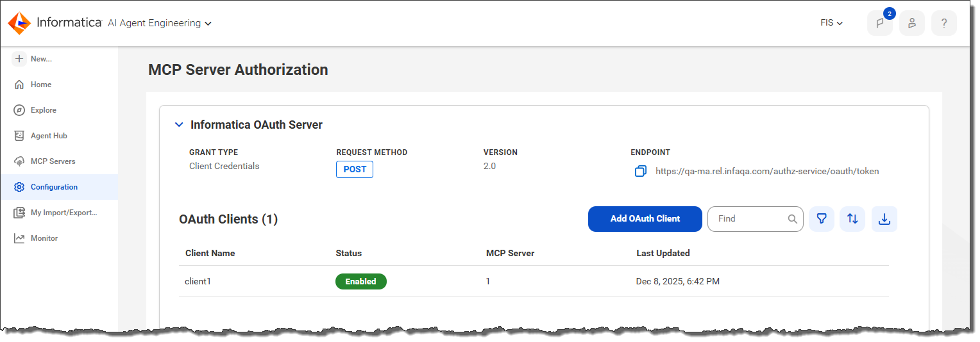Click the MCP Server count 1 cell

pos(488,281)
